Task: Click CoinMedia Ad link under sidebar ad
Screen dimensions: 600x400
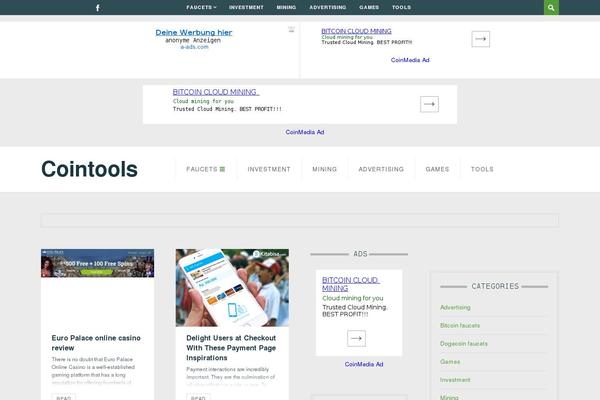Action: coord(364,364)
